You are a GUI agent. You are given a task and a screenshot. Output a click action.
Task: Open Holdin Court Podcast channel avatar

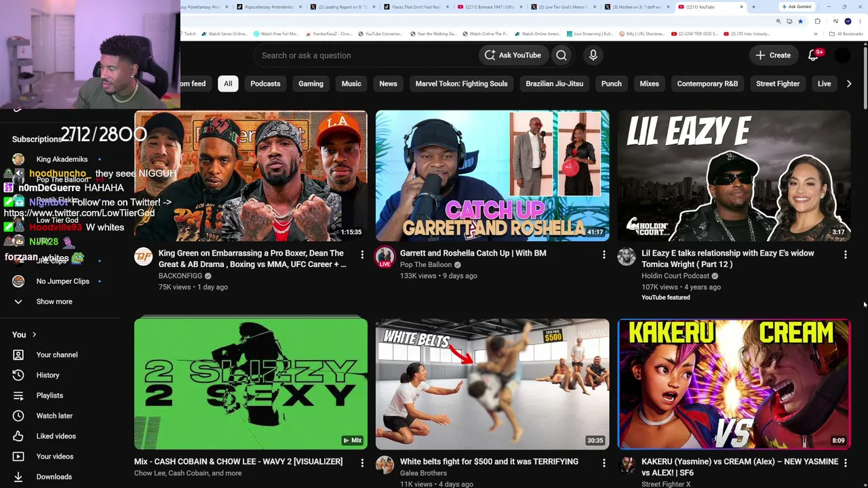[x=627, y=257]
